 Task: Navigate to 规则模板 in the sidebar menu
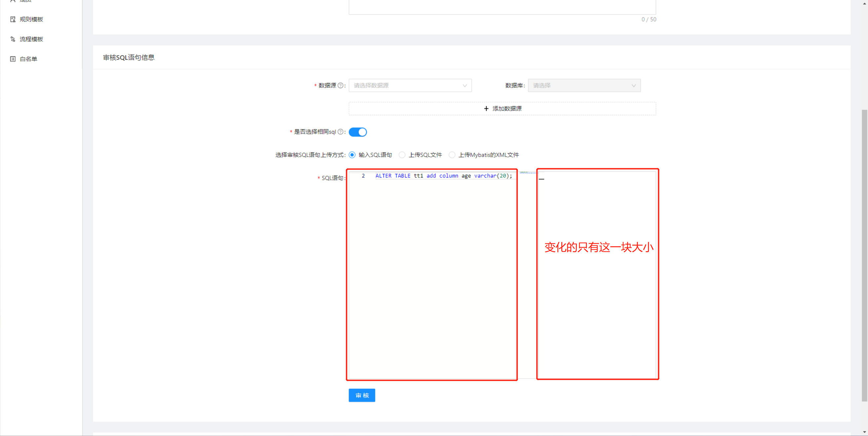point(31,19)
